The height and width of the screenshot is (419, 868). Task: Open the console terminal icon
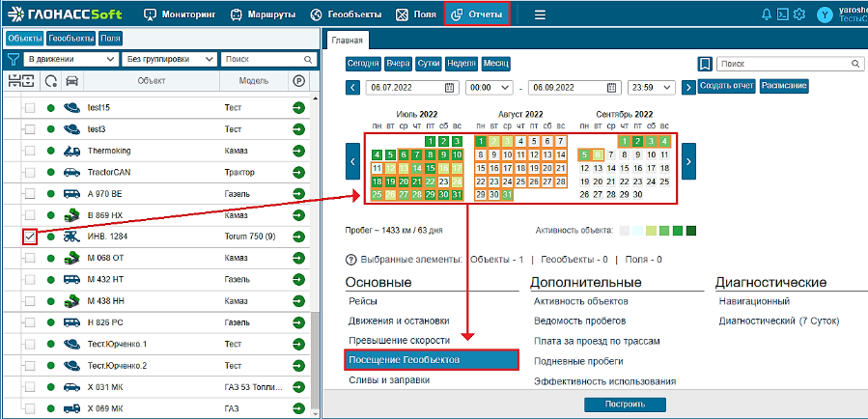coord(783,14)
